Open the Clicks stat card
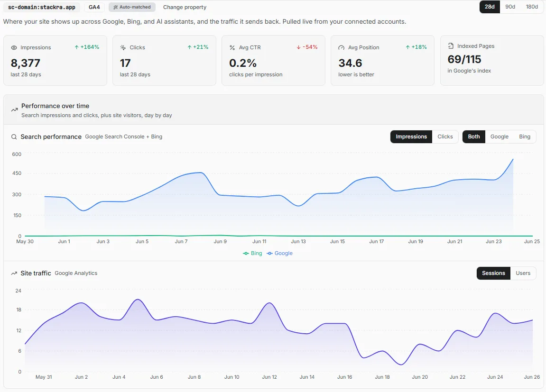Viewport: 546px width, 392px height. 164,61
